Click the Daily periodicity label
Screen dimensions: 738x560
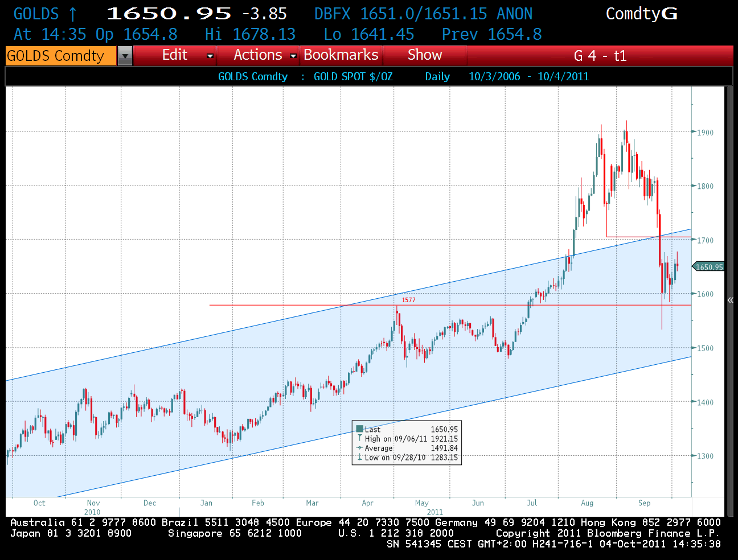click(x=437, y=77)
